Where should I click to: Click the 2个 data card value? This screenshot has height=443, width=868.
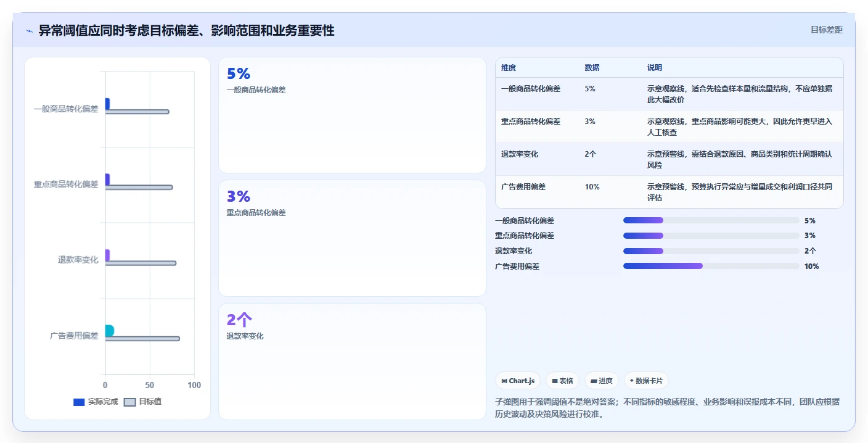tap(239, 320)
